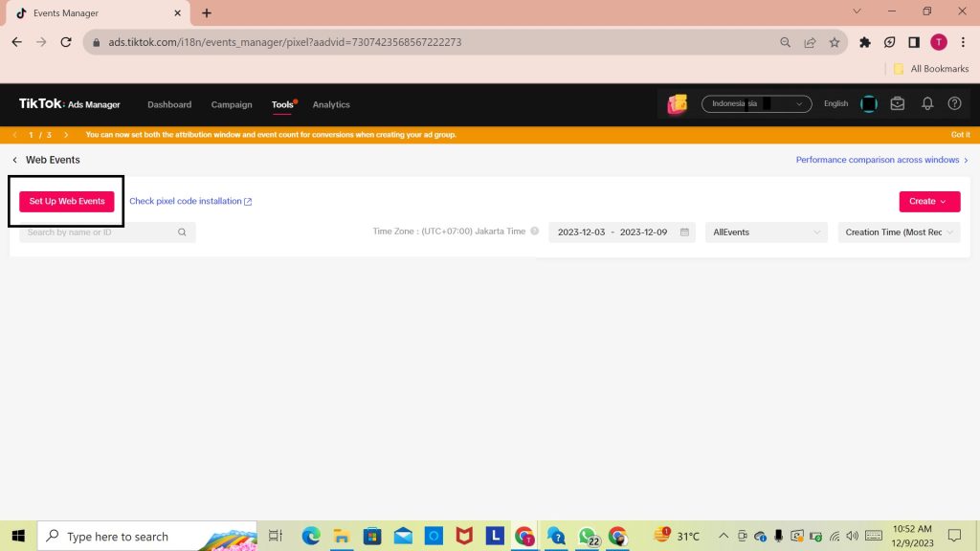Open the notifications bell icon

coord(926,104)
